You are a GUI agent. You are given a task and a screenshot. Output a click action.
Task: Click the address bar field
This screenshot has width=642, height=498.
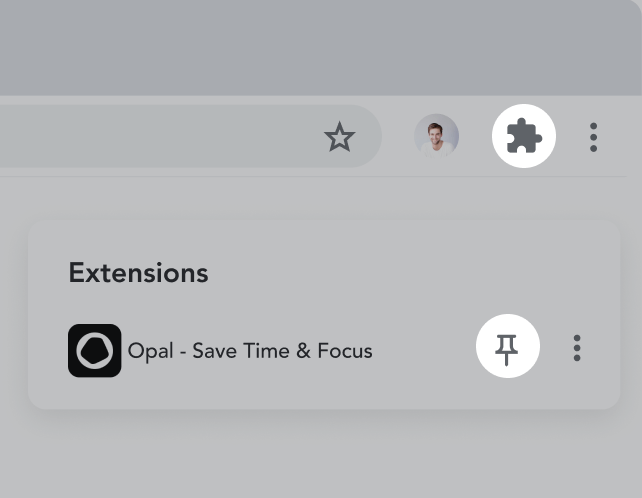point(150,137)
